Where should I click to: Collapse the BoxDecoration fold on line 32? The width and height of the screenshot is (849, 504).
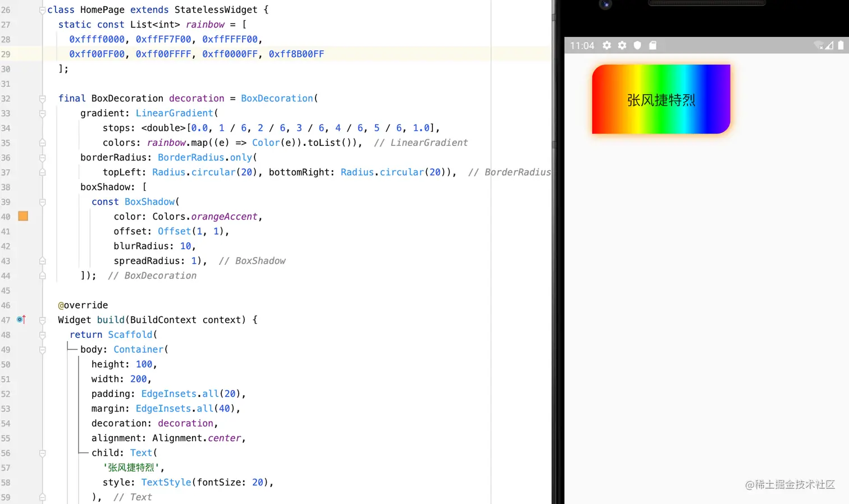(42, 98)
